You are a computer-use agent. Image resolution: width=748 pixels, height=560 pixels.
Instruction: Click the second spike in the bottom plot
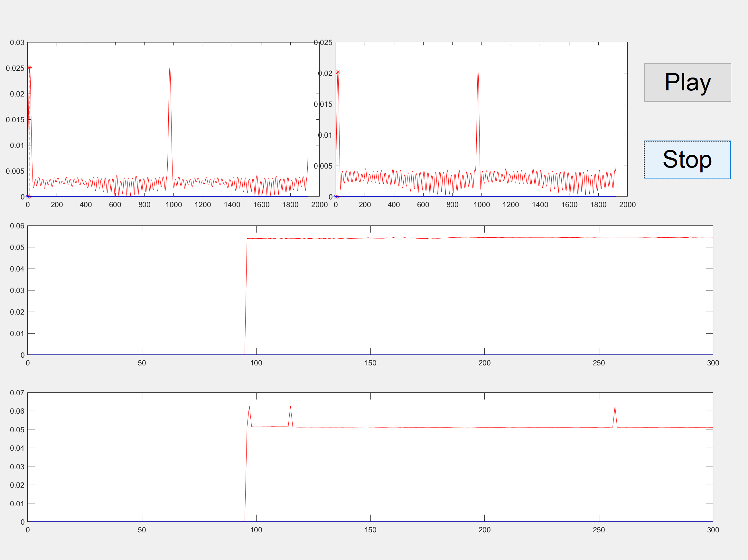[x=290, y=407]
